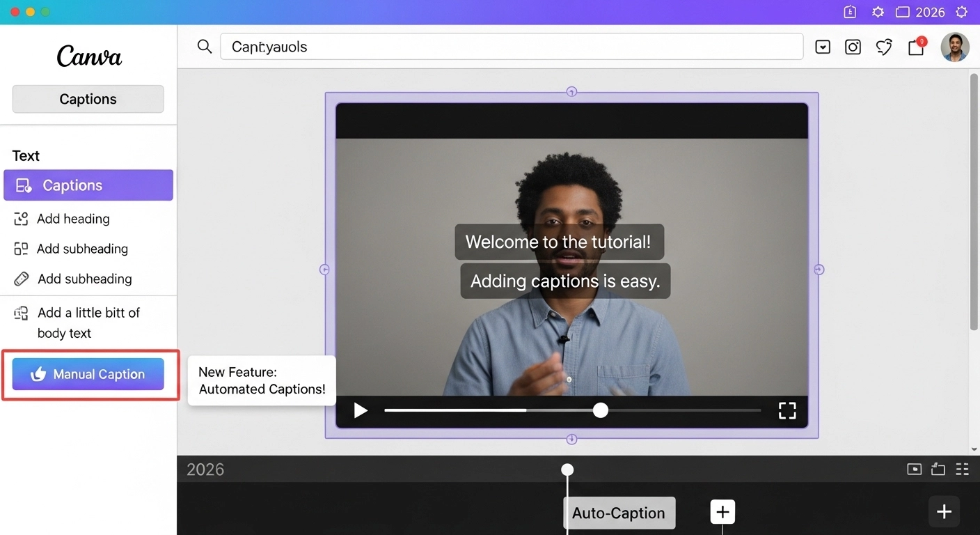The height and width of the screenshot is (535, 980).
Task: Click the video progress slider knob
Action: tap(601, 410)
